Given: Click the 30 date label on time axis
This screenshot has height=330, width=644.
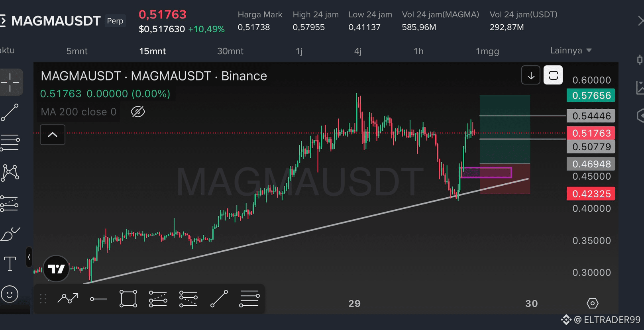Looking at the screenshot, I should point(531,304).
